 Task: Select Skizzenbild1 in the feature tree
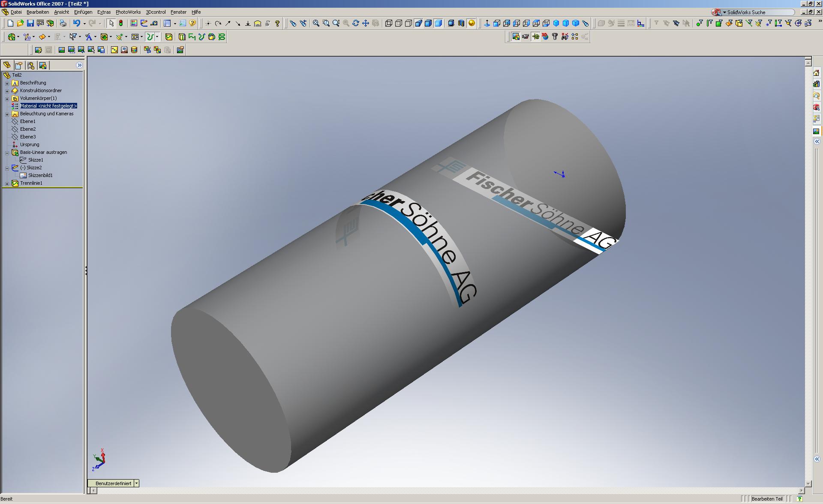pyautogui.click(x=40, y=175)
